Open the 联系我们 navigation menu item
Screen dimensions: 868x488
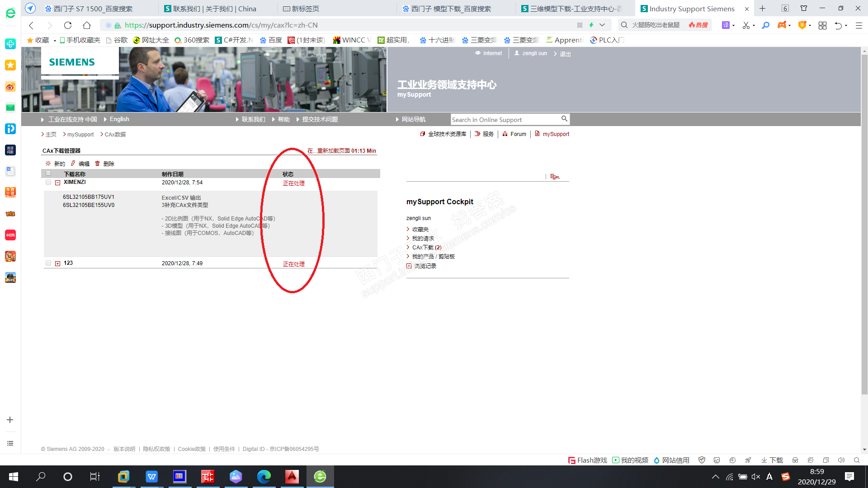(253, 119)
